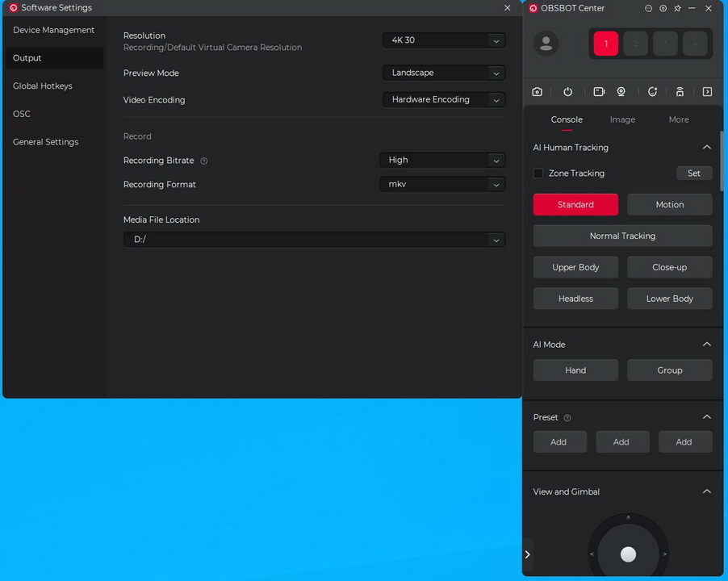Open the remote controller icon

(680, 91)
